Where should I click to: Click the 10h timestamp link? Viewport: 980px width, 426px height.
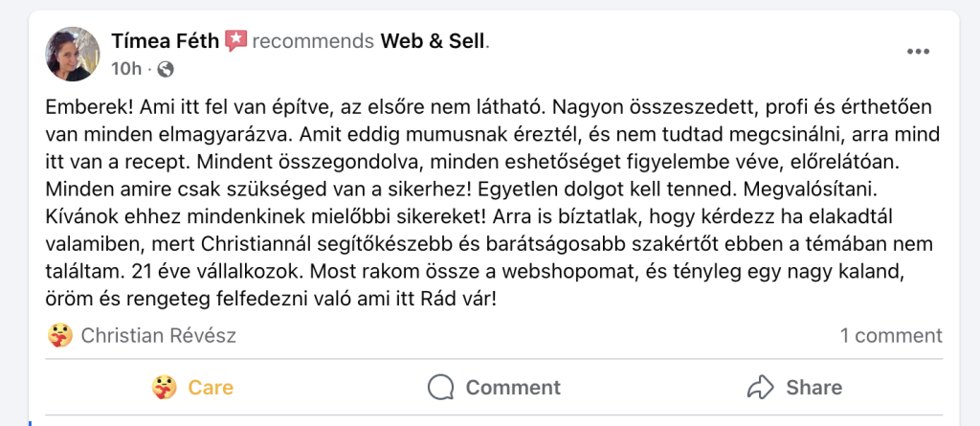(126, 69)
